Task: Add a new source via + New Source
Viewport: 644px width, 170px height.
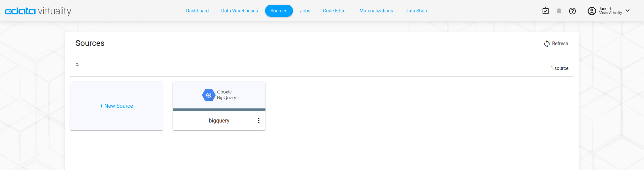Action: (x=116, y=106)
